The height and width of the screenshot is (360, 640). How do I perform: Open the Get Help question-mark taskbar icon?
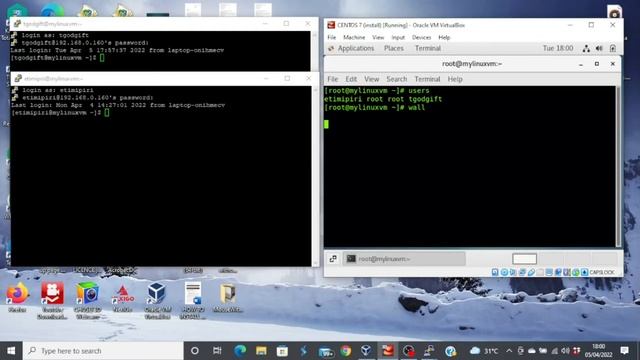click(x=450, y=351)
